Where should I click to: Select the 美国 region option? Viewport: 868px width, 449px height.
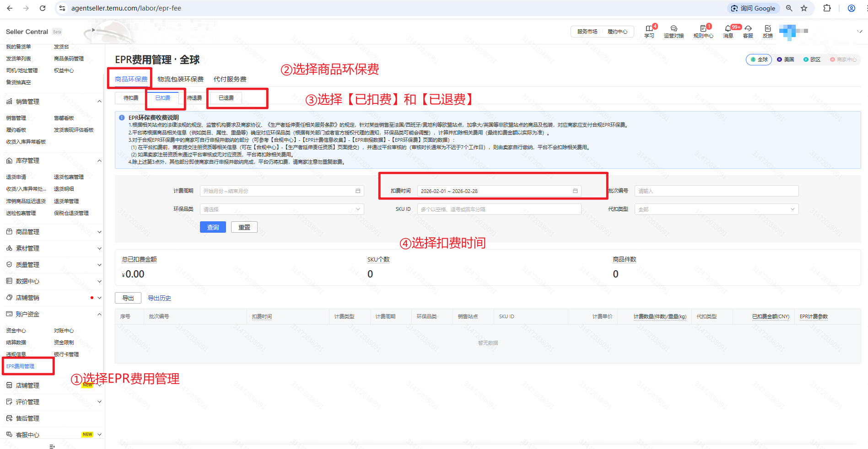point(785,59)
